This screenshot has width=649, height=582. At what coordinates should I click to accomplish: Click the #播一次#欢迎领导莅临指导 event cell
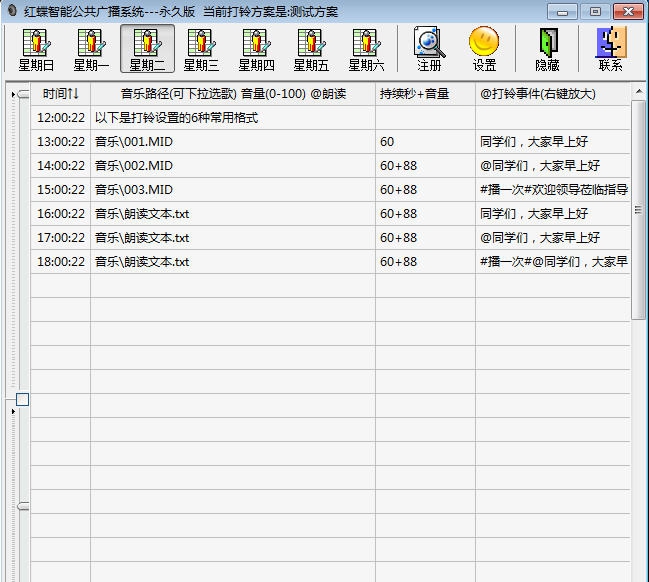(x=553, y=190)
